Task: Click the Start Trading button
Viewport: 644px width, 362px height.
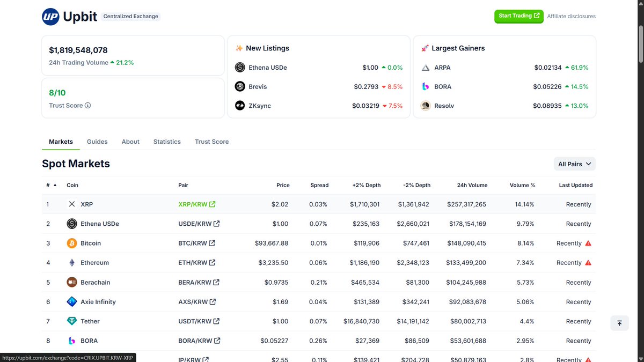Action: (518, 16)
